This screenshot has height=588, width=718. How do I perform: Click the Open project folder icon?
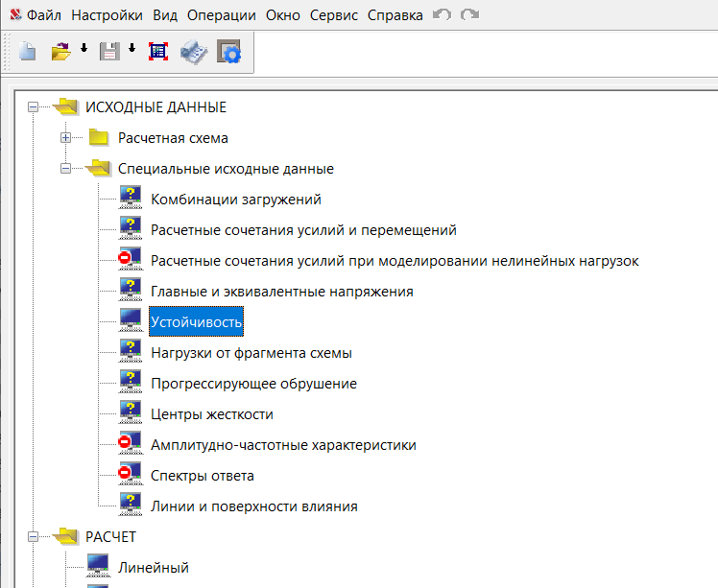point(60,51)
